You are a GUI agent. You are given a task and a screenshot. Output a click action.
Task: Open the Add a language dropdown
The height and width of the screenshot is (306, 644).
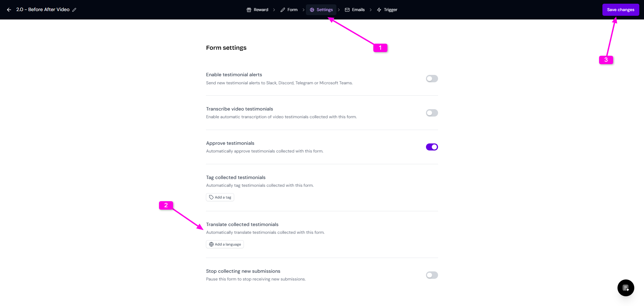click(225, 244)
